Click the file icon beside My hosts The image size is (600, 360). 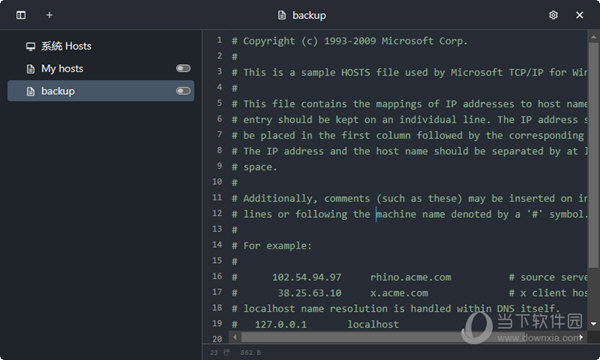click(31, 69)
